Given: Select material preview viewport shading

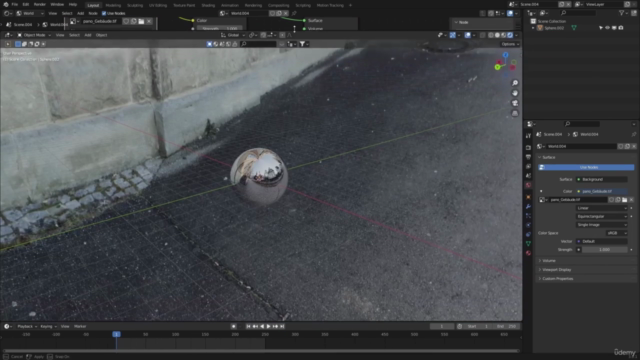Looking at the screenshot, I should (504, 35).
